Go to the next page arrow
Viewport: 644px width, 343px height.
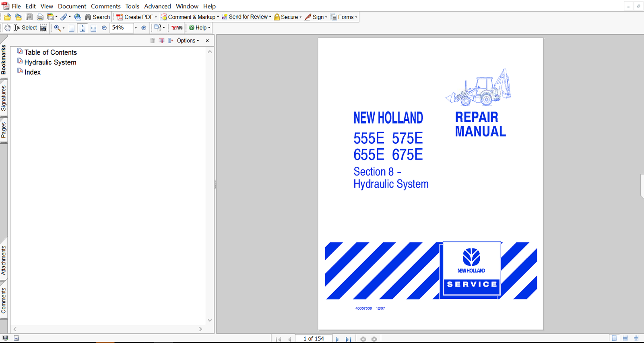[x=337, y=339]
